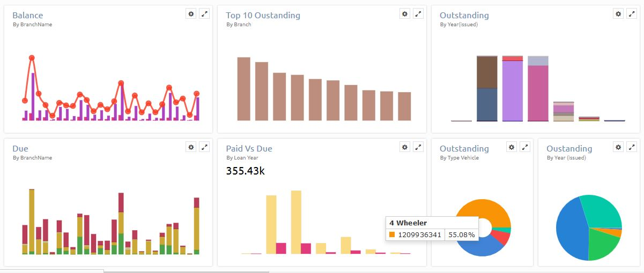Open gear on Outstanding By Type Vehicle widget

512,147
